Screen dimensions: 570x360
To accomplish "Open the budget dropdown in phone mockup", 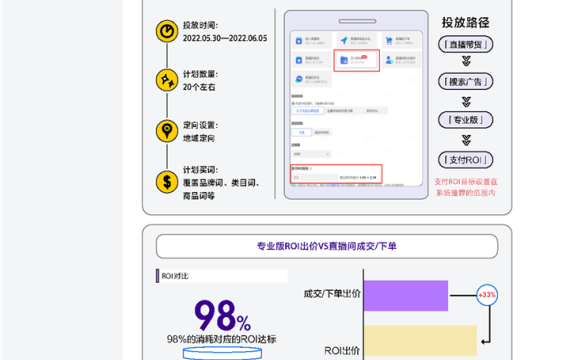I will coord(311,154).
